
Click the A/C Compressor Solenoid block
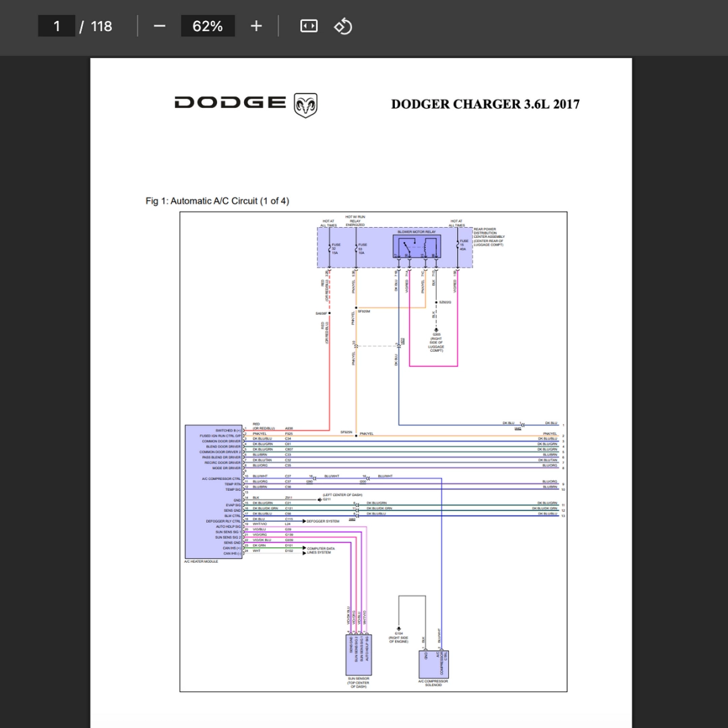pos(433,665)
